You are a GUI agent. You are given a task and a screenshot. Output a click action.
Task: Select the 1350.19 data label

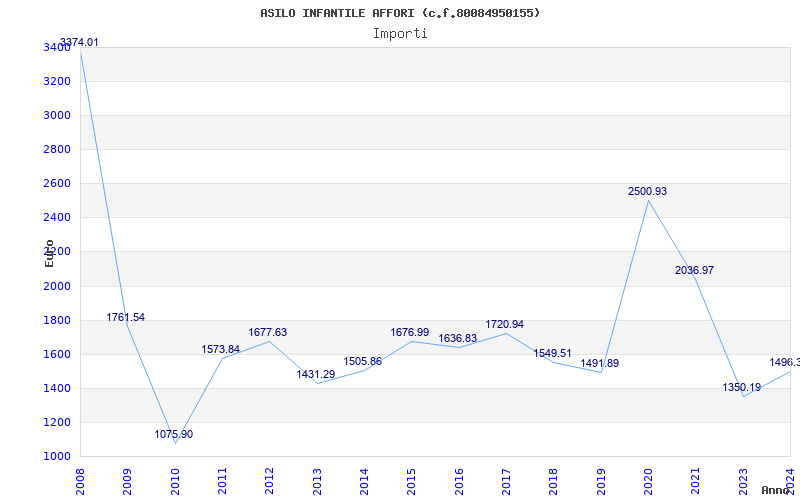click(742, 387)
